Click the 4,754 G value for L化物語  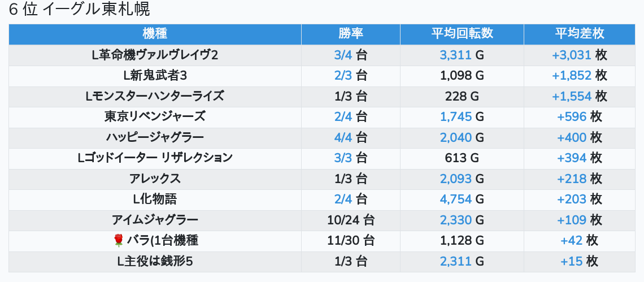(462, 199)
